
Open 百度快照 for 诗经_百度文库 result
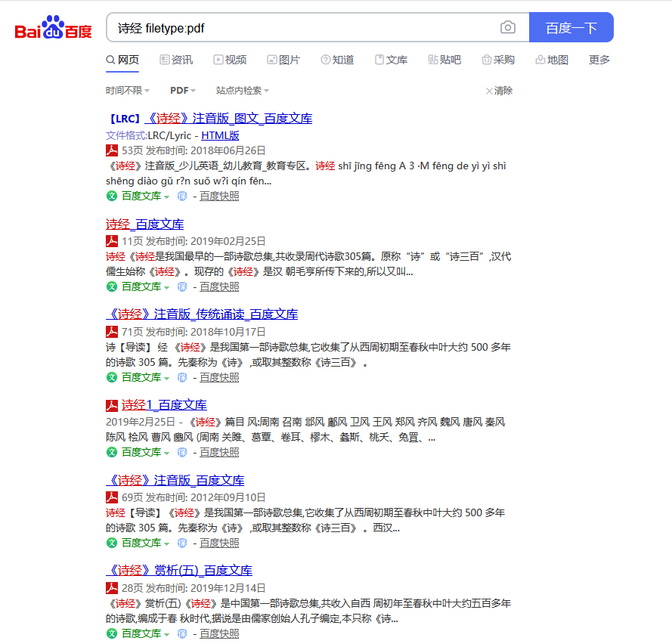219,286
